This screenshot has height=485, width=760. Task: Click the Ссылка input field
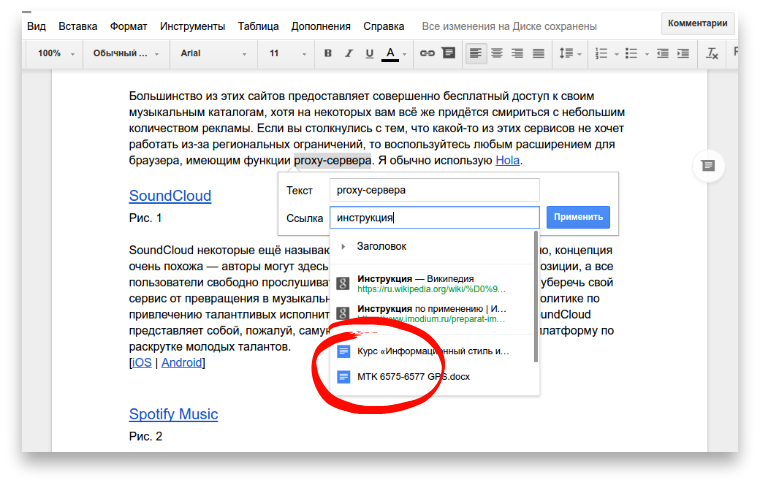(434, 218)
